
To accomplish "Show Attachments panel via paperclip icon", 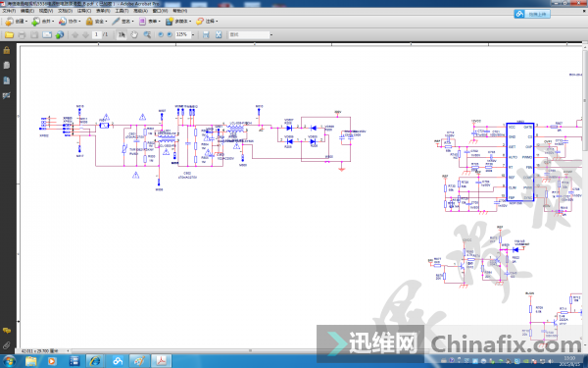I will pos(7,345).
